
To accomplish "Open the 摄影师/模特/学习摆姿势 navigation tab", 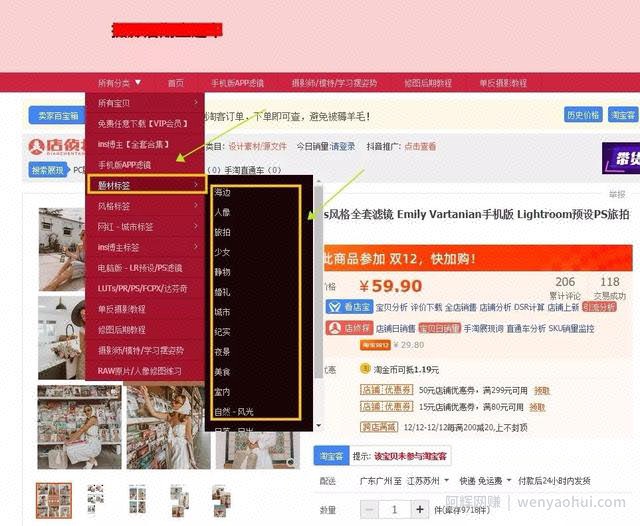I will 334,83.
